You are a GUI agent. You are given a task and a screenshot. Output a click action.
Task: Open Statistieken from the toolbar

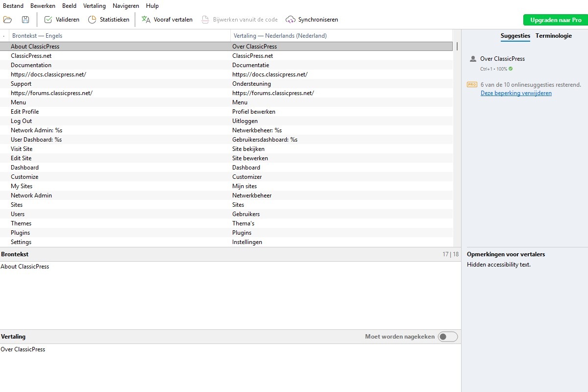tap(92, 20)
